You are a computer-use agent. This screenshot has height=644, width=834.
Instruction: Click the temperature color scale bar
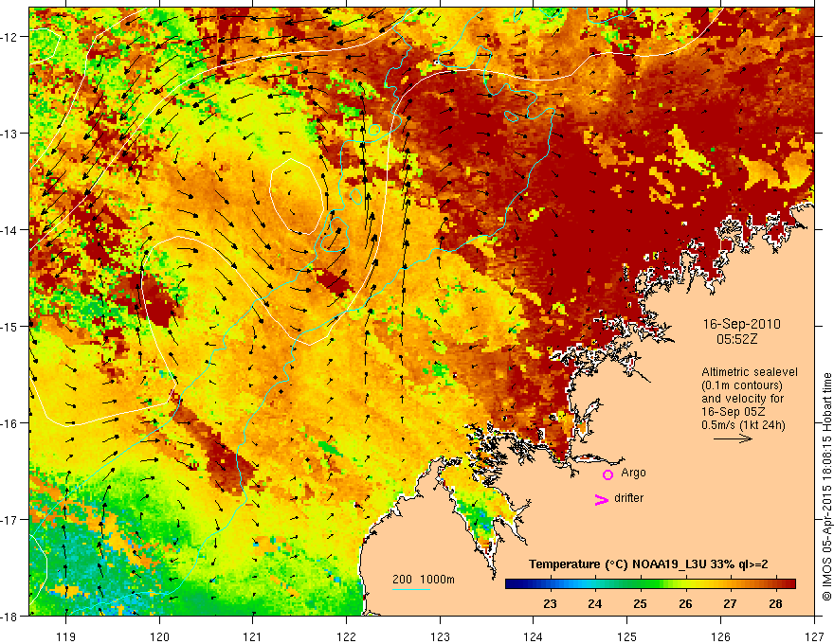(650, 584)
